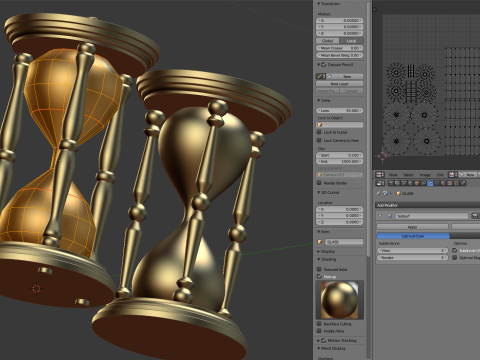This screenshot has height=360, width=480.
Task: Select the Modifiers wrench tab icon
Action: [430, 183]
